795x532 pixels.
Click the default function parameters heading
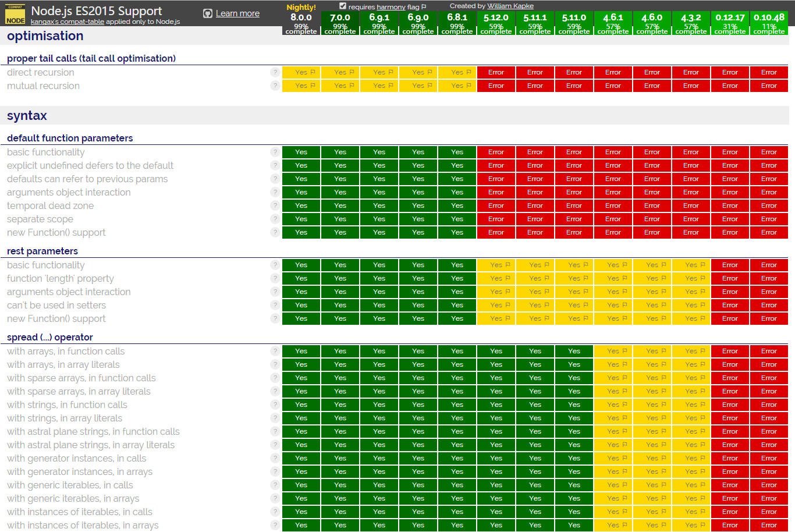click(x=70, y=138)
